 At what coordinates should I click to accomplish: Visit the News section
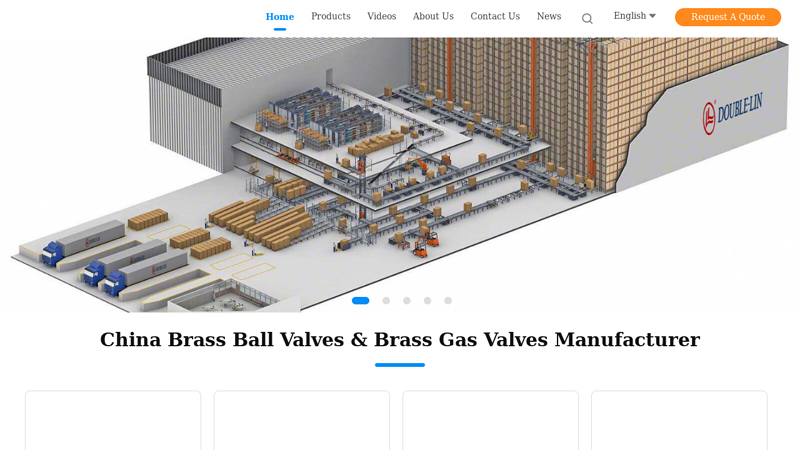[549, 16]
